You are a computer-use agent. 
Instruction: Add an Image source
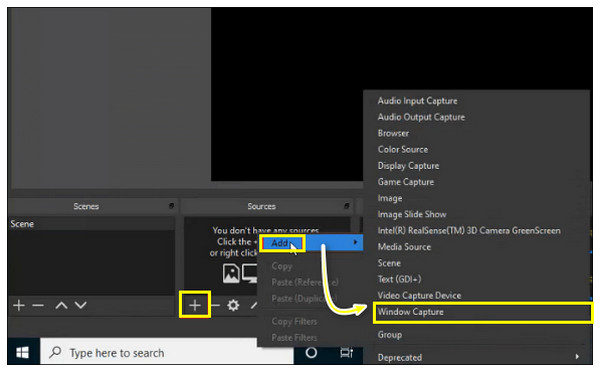click(x=390, y=198)
